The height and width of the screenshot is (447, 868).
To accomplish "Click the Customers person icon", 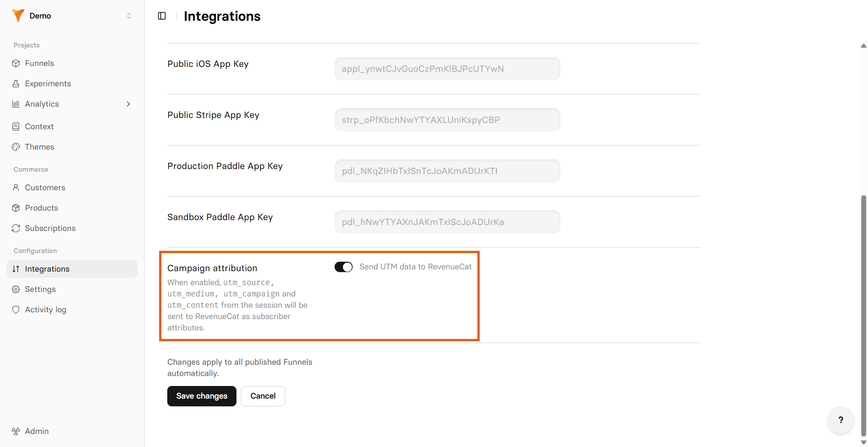I will (x=16, y=188).
